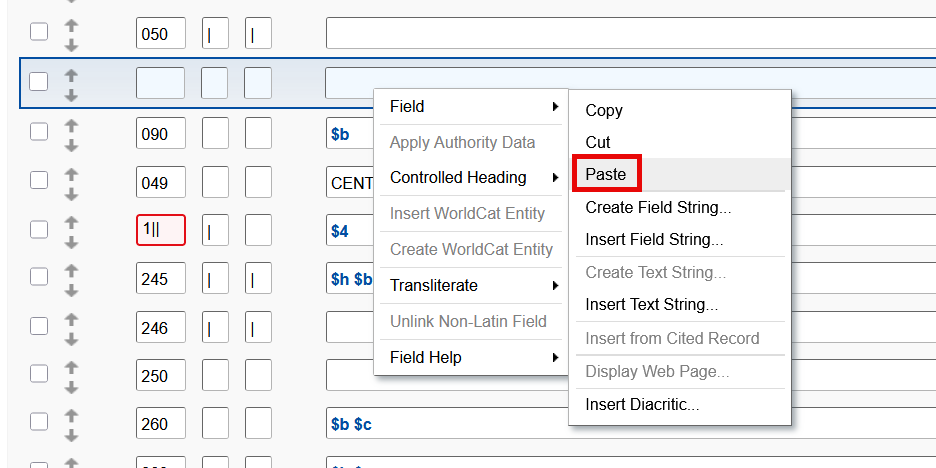Click move-down arrow on the 090 row
936x468 pixels.
pos(71,143)
